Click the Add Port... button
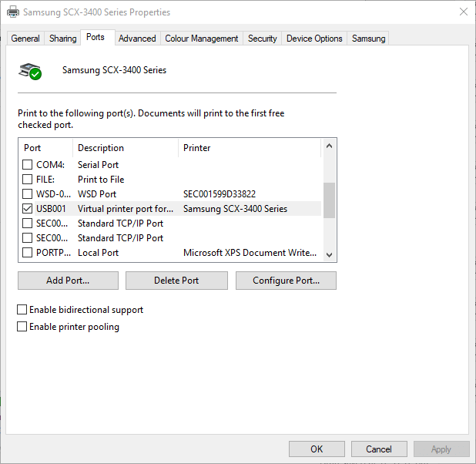Image resolution: width=476 pixels, height=464 pixels. (x=68, y=281)
